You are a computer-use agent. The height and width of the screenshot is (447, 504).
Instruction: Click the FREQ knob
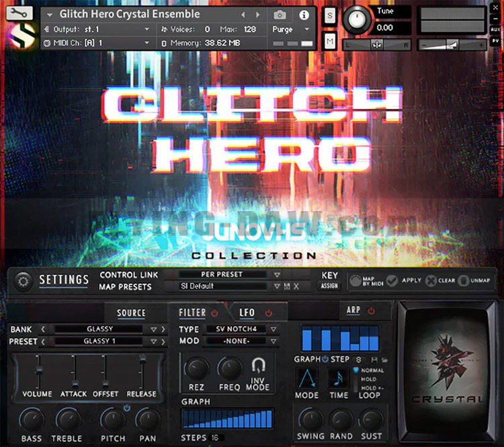(230, 368)
